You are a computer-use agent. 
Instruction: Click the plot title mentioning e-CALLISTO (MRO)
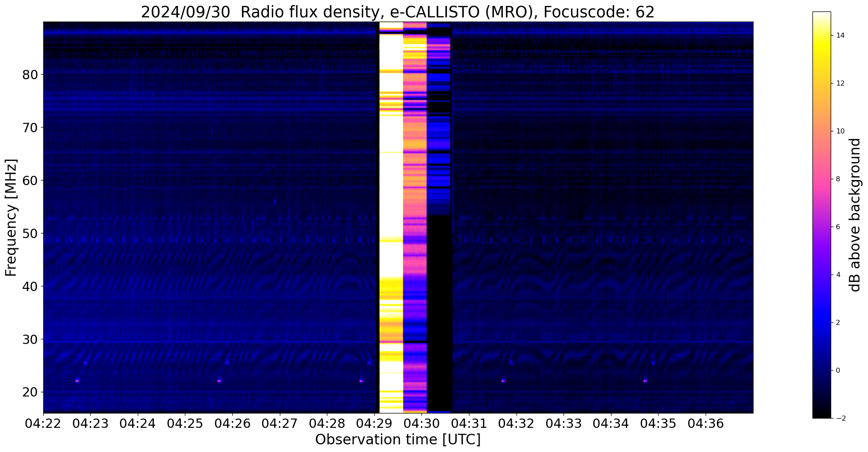click(x=398, y=12)
